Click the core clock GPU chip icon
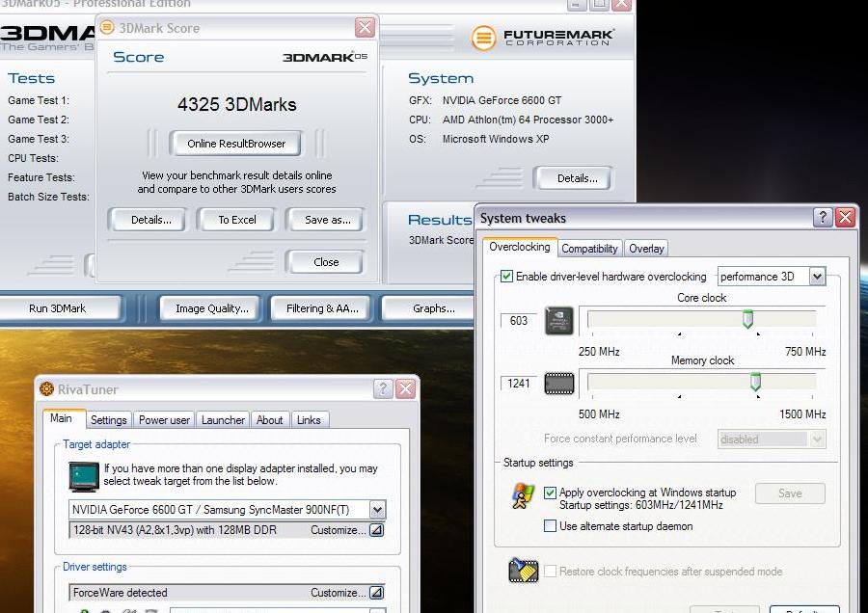Viewport: 868px width, 613px height. click(x=559, y=320)
